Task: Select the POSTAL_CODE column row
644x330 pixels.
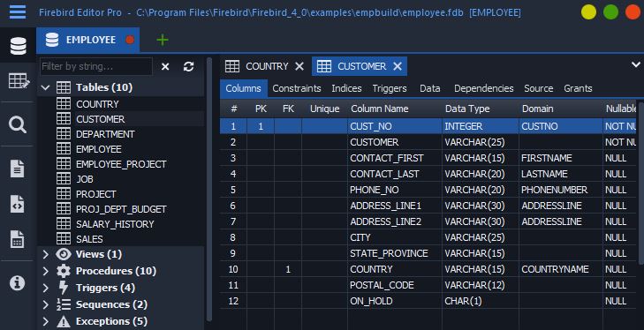Action: [428, 285]
